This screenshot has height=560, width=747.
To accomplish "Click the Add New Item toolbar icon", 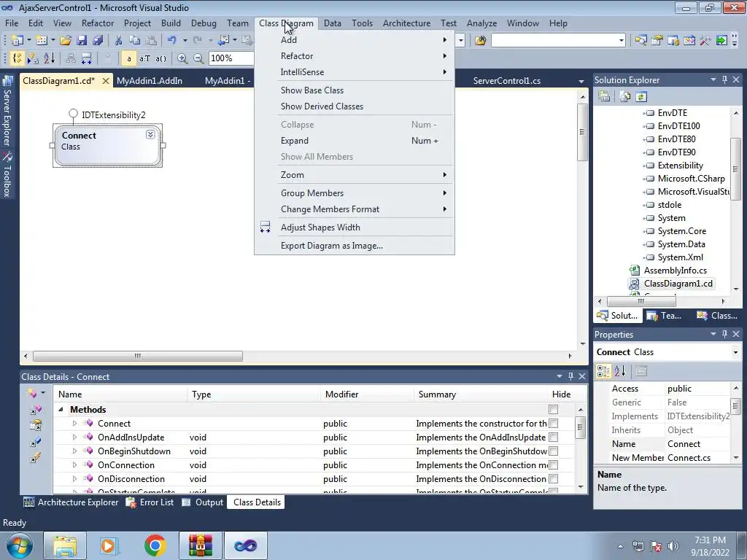I will pos(41,41).
